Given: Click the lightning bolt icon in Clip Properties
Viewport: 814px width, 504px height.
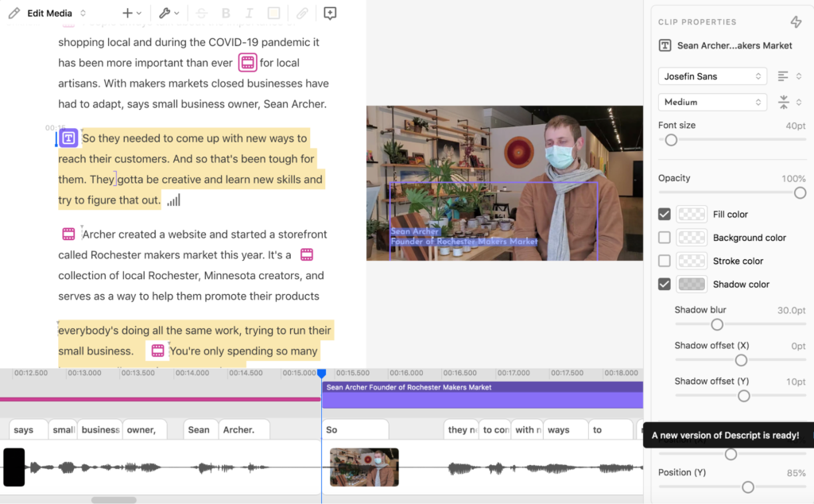Looking at the screenshot, I should tap(796, 22).
